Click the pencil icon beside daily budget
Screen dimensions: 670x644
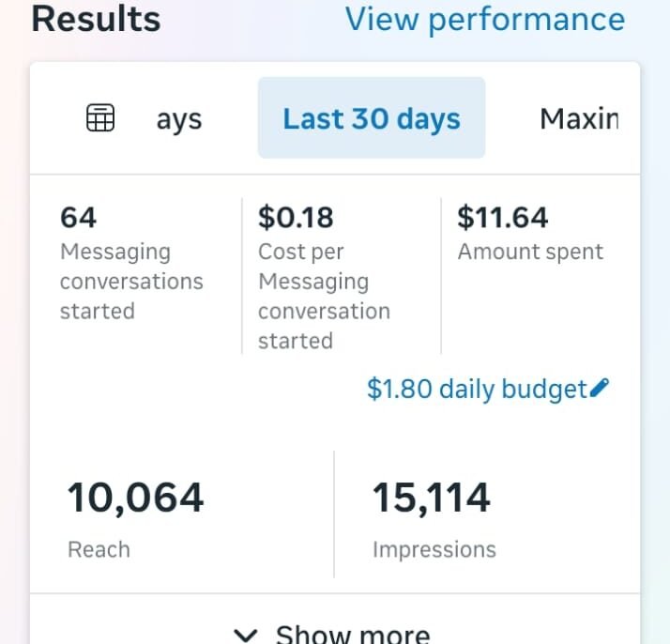pyautogui.click(x=601, y=388)
